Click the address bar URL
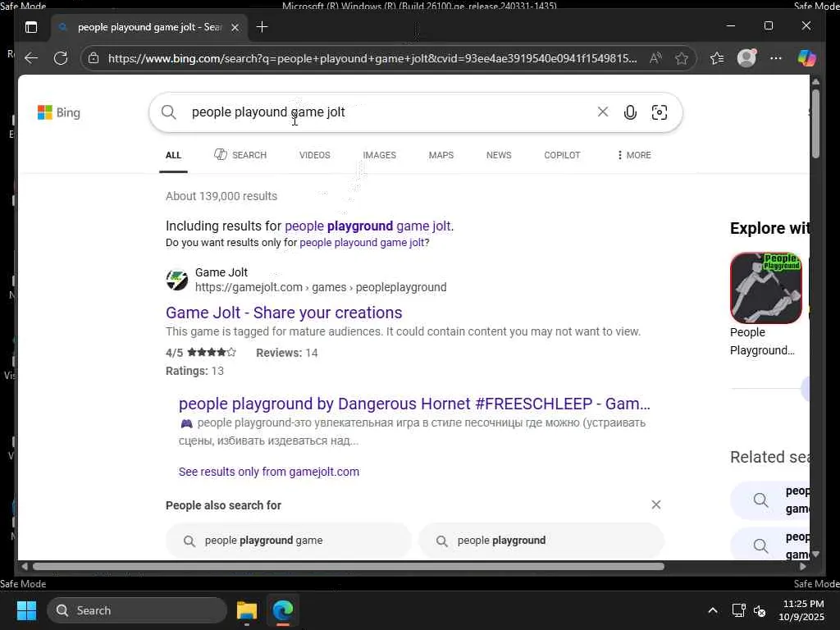The width and height of the screenshot is (840, 630). point(372,58)
